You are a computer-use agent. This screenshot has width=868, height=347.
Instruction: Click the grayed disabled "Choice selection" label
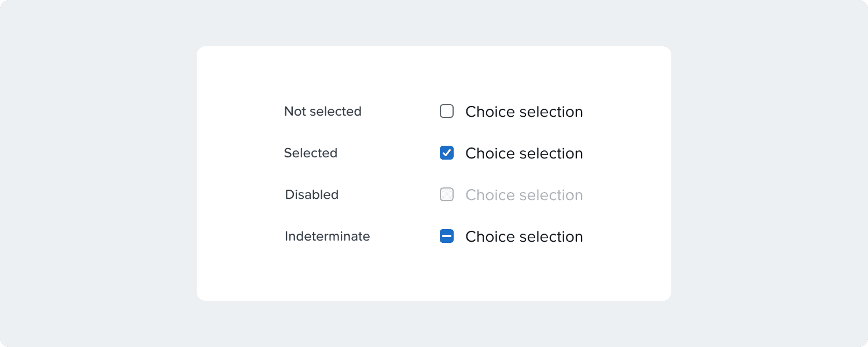[524, 195]
